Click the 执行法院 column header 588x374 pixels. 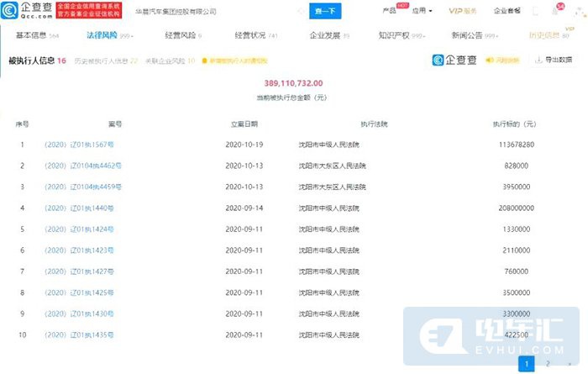(x=374, y=124)
